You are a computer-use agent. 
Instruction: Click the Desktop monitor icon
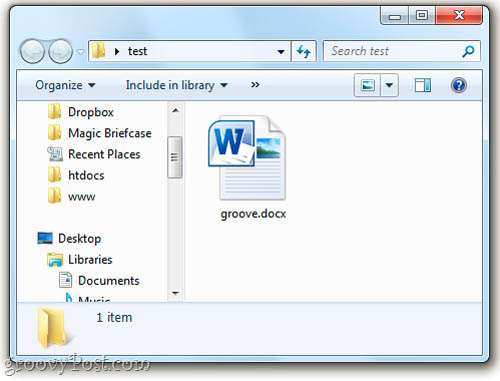click(x=45, y=238)
